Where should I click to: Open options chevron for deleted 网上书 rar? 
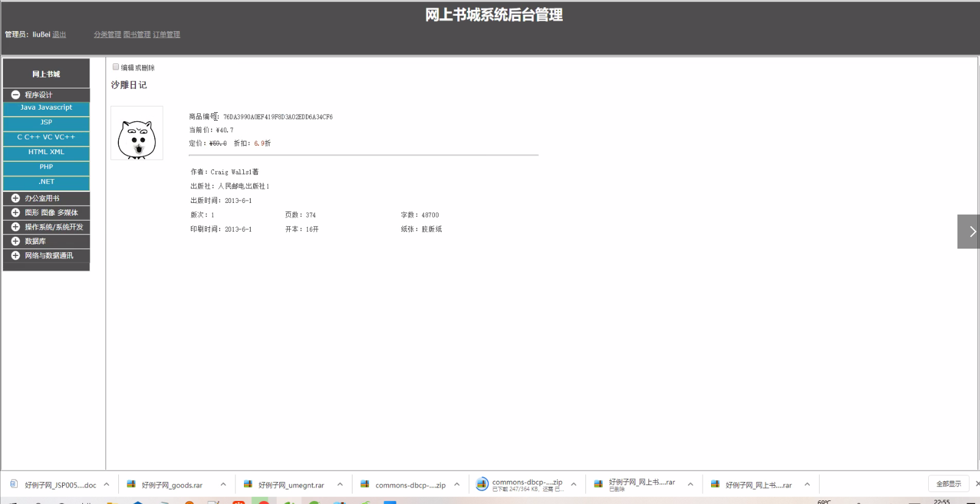tap(690, 485)
